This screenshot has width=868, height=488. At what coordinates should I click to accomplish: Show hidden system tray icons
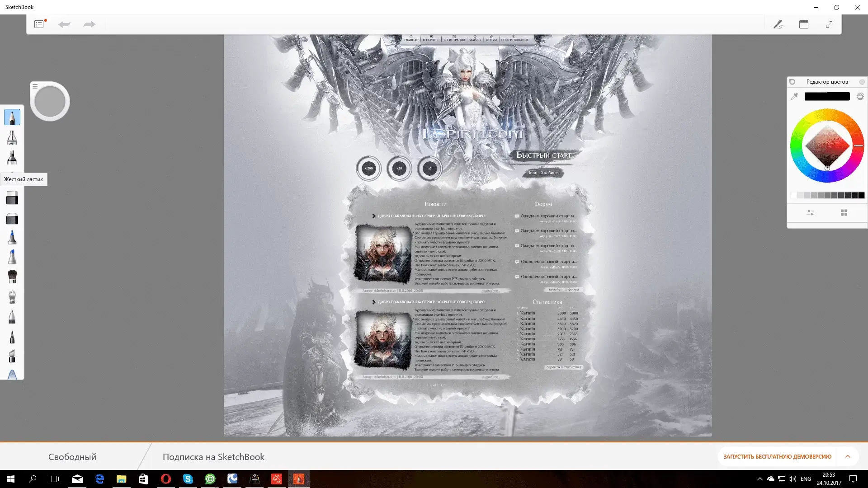pyautogui.click(x=759, y=479)
